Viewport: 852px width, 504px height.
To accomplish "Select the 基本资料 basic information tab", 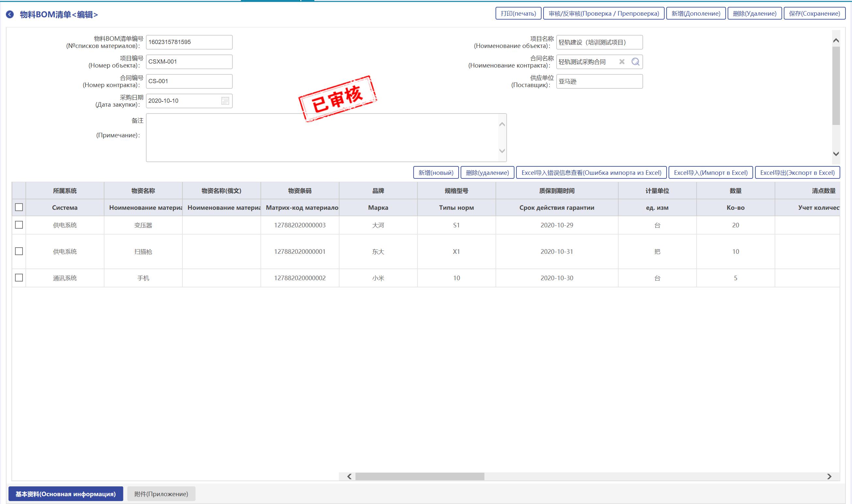I will click(x=66, y=494).
